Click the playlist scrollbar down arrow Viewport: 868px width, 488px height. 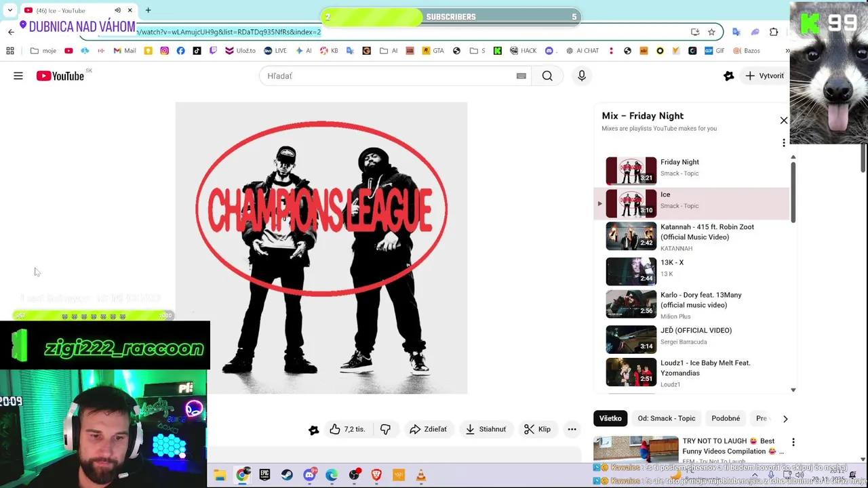(x=793, y=390)
